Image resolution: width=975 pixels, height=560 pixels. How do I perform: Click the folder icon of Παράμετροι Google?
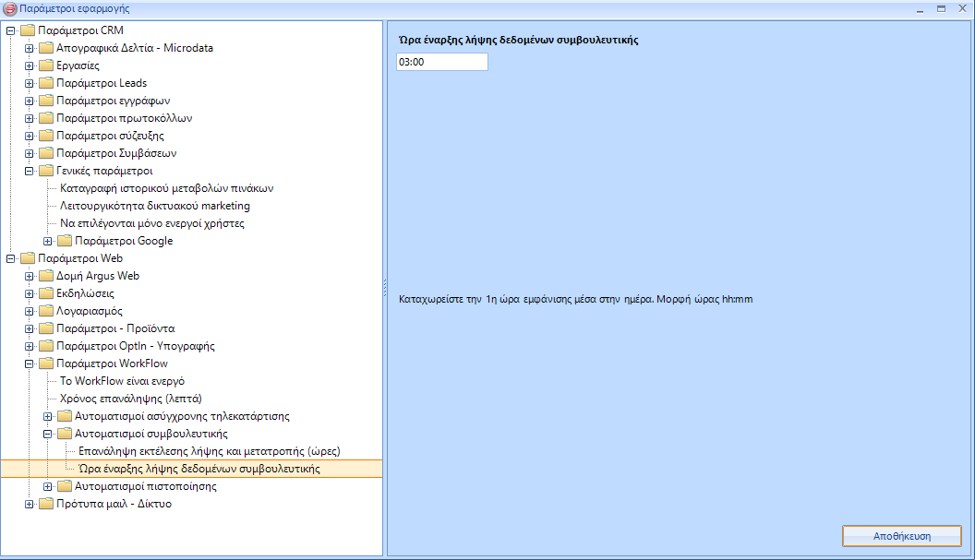pyautogui.click(x=64, y=241)
